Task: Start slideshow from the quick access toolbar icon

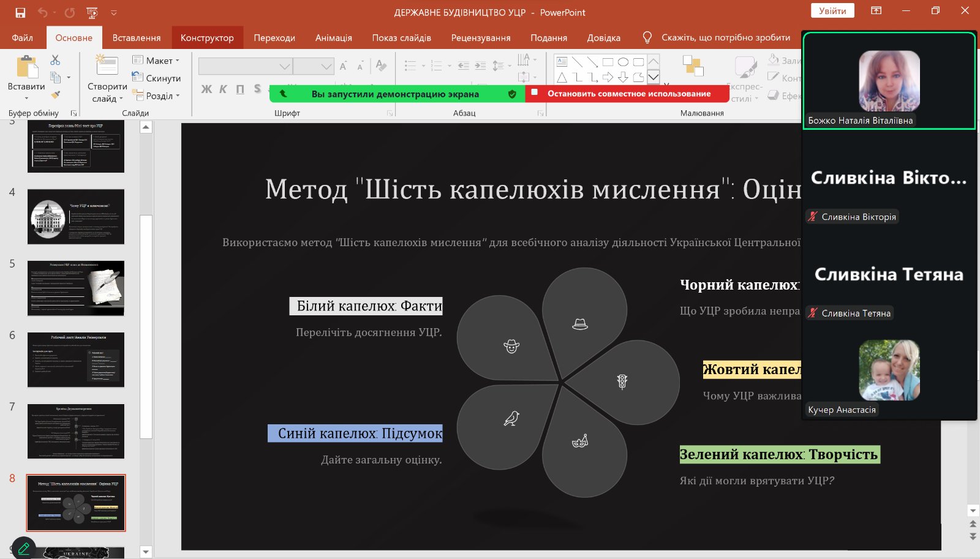Action: [92, 12]
